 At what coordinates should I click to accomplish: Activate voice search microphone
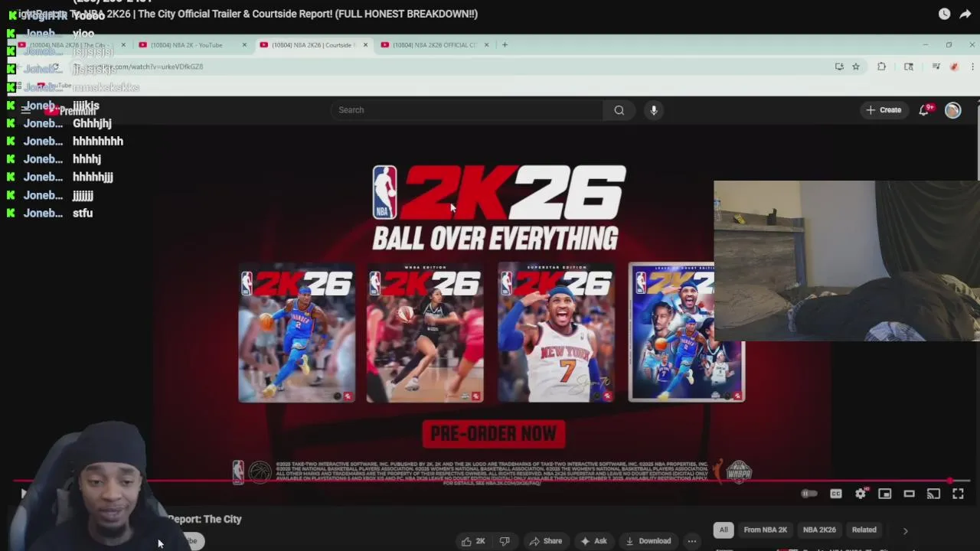tap(654, 110)
